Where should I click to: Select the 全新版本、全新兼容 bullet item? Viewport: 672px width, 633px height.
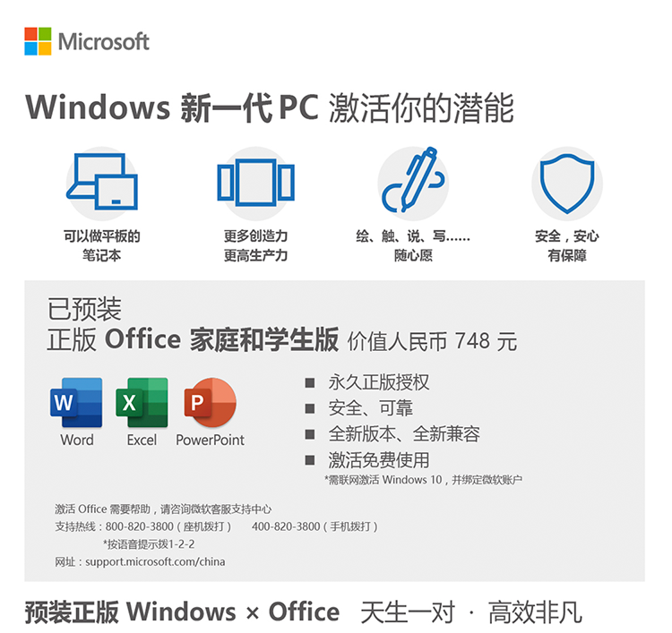click(x=392, y=434)
